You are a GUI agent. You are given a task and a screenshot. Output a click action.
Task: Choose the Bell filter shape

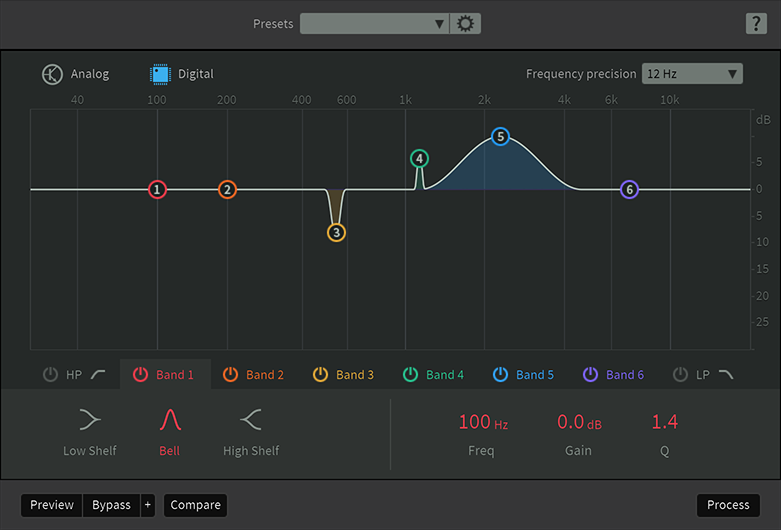point(170,419)
